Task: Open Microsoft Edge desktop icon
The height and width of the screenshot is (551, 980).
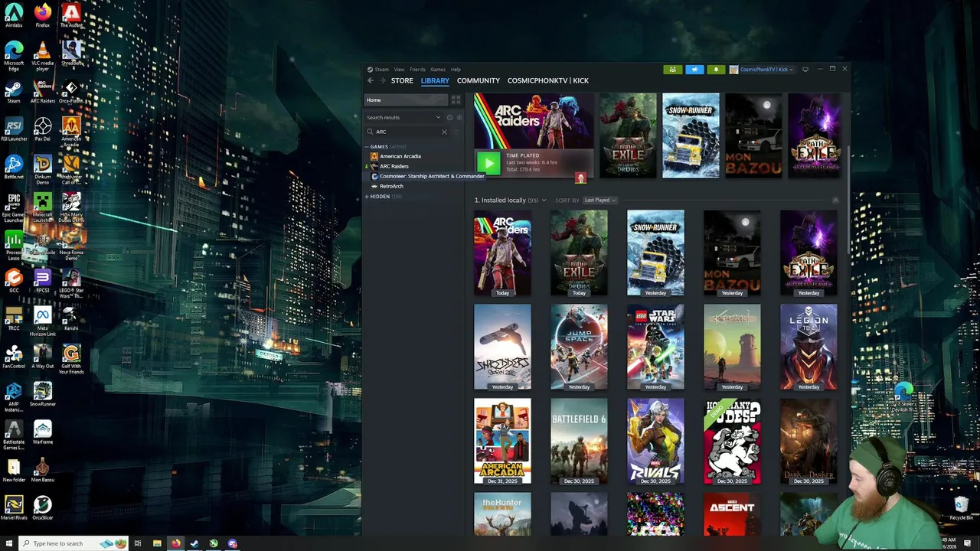Action: [14, 55]
